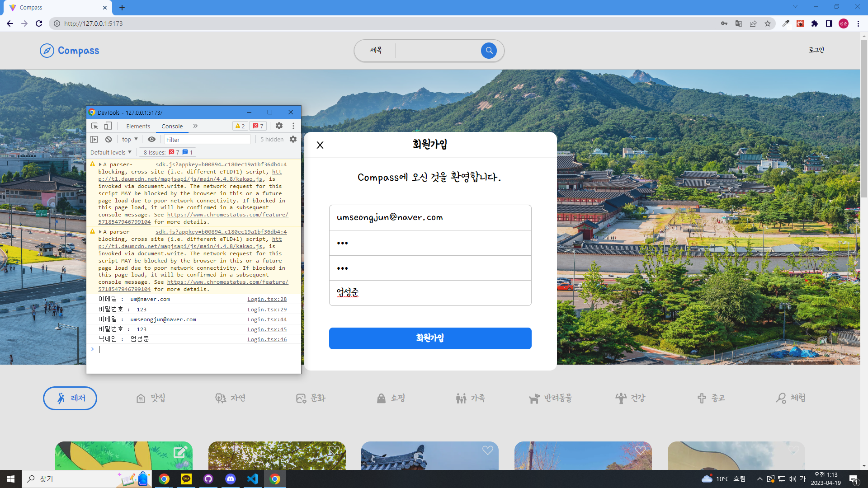The image size is (868, 488).
Task: Open the DevTools settings gear
Action: pyautogui.click(x=279, y=126)
